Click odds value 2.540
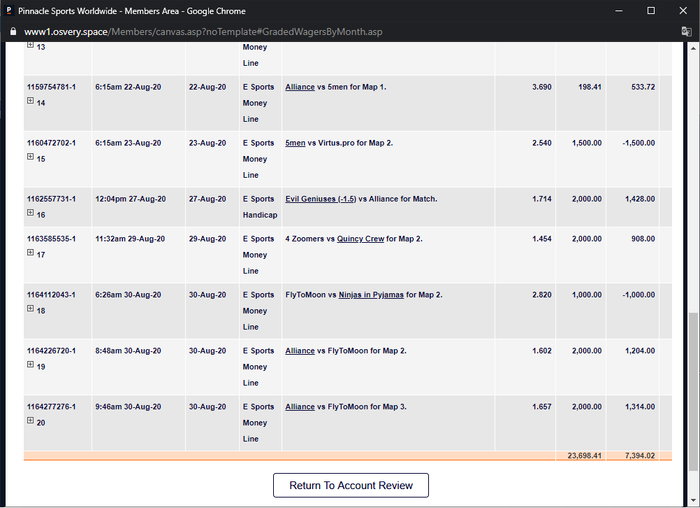This screenshot has width=700, height=508. click(542, 143)
